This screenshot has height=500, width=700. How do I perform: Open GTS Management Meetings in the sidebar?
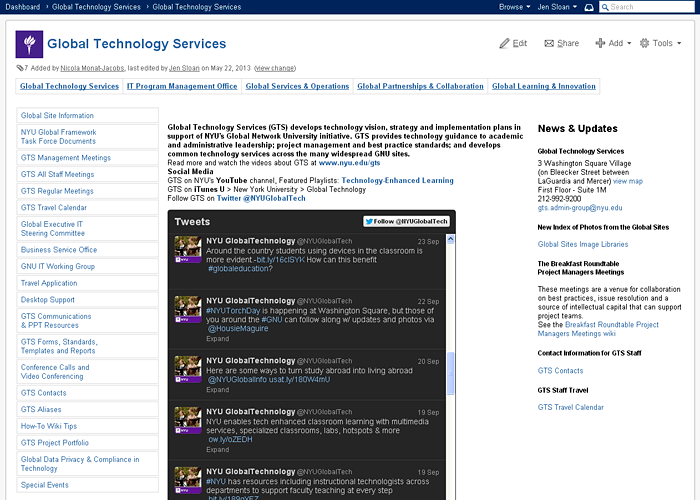(x=66, y=158)
